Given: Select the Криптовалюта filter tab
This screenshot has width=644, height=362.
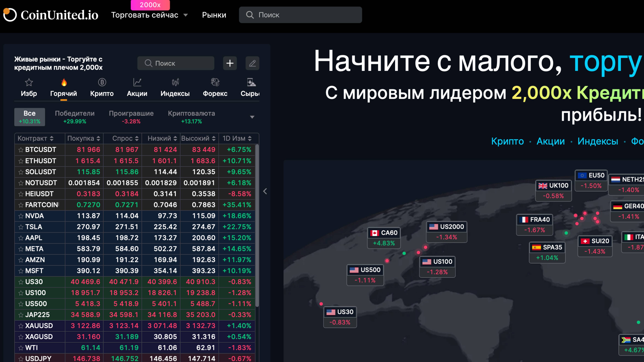Looking at the screenshot, I should (191, 117).
